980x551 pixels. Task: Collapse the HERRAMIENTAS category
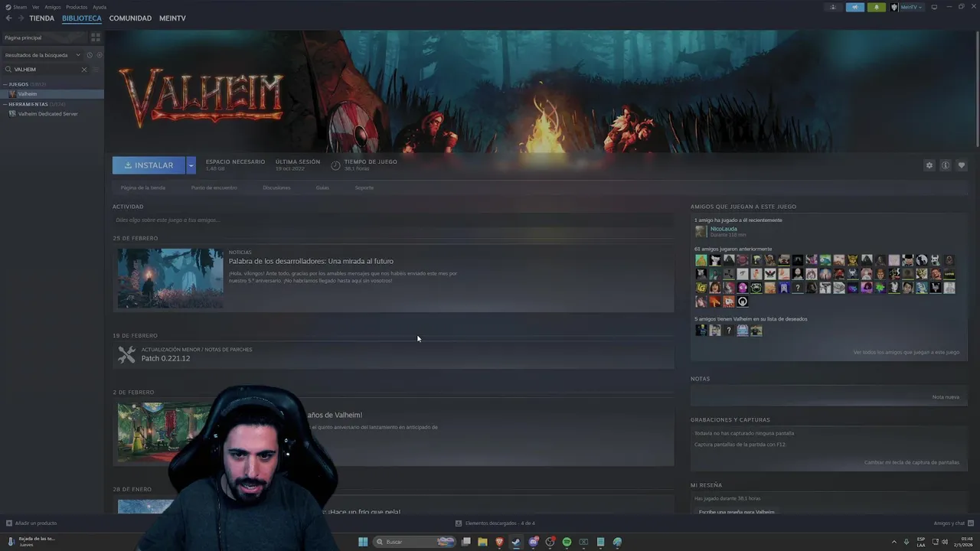5,104
